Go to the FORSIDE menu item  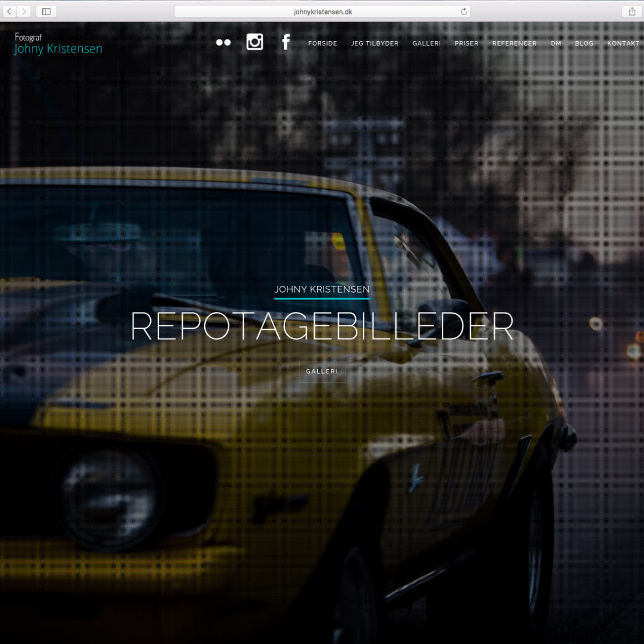[x=323, y=43]
